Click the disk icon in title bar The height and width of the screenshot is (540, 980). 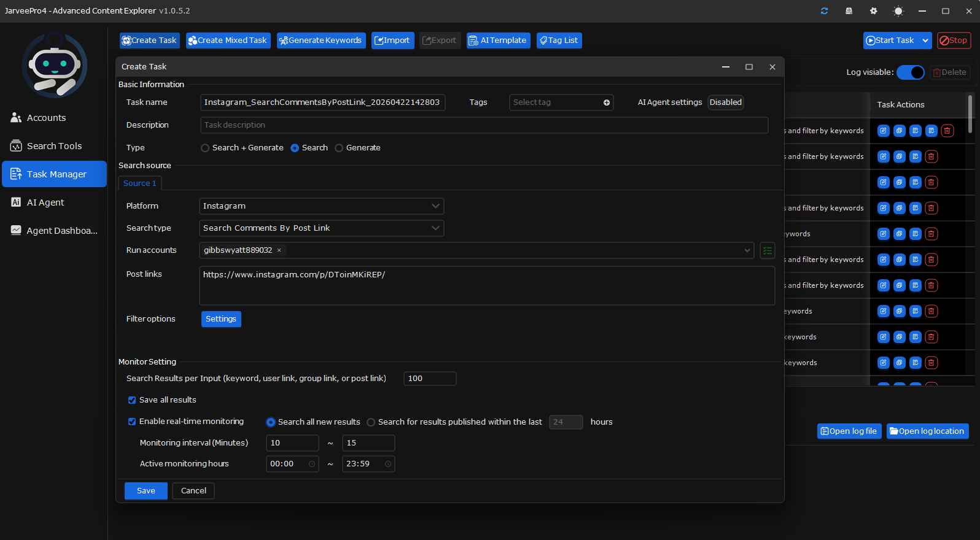(849, 11)
